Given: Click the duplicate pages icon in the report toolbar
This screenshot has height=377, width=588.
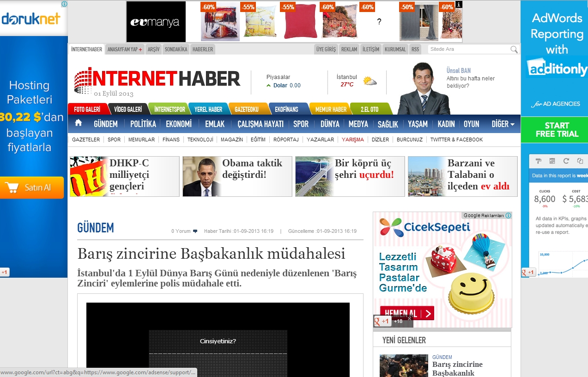Looking at the screenshot, I should point(580,161).
